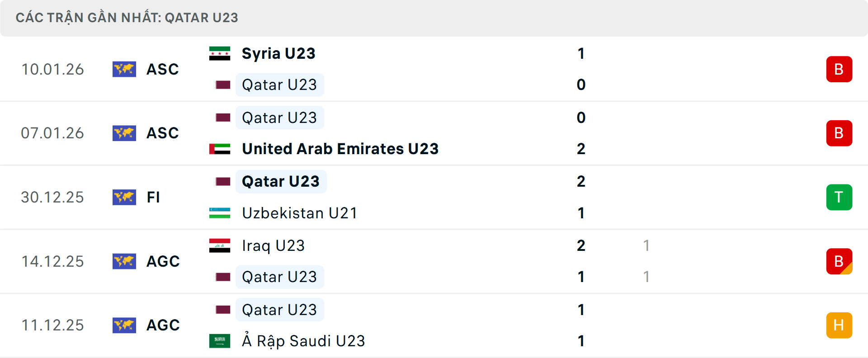Screen dimensions: 868x358
Task: Click the green T result badge
Action: pyautogui.click(x=839, y=197)
